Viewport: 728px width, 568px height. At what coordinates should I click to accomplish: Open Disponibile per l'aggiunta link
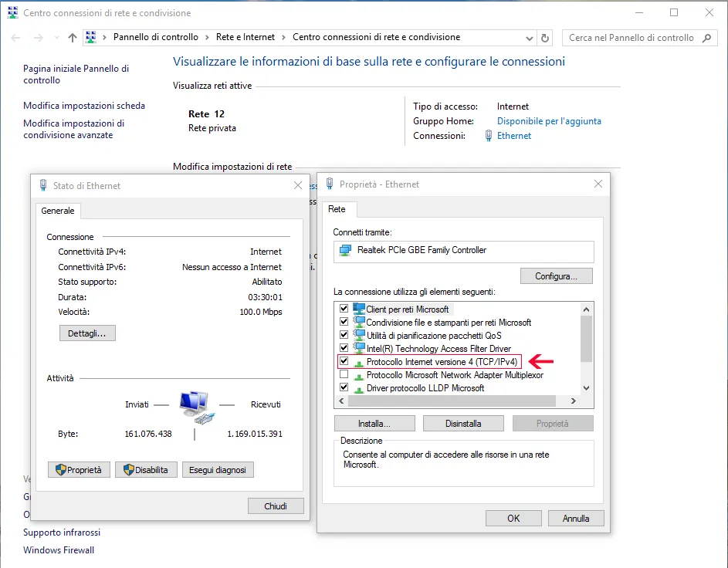click(x=549, y=121)
